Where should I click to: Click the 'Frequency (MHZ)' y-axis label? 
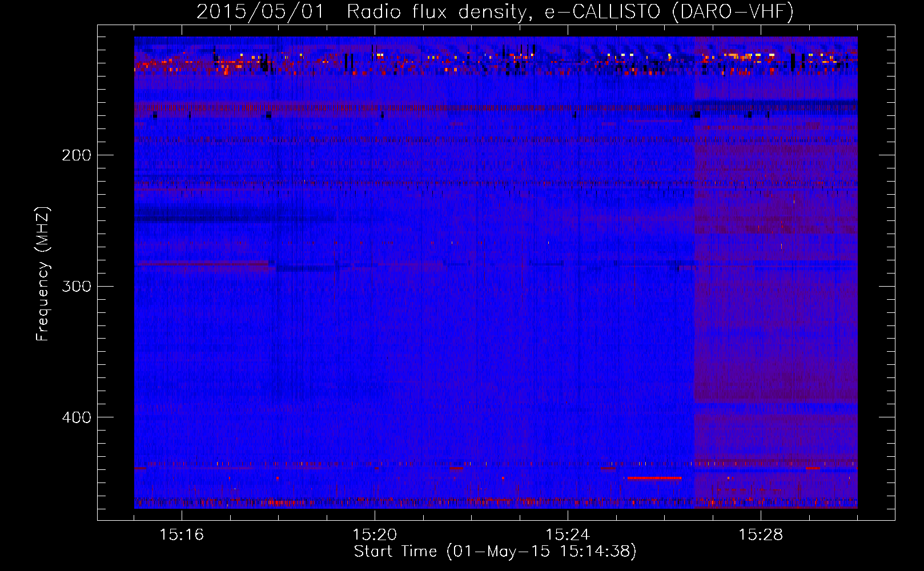[x=43, y=274]
